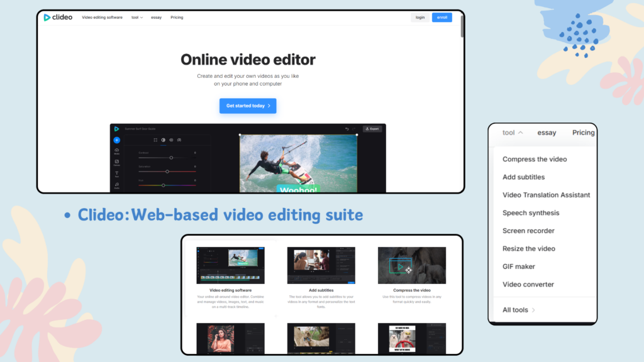Open Add subtitles card thumbnail
Screen dimensions: 644x362
pos(321,265)
